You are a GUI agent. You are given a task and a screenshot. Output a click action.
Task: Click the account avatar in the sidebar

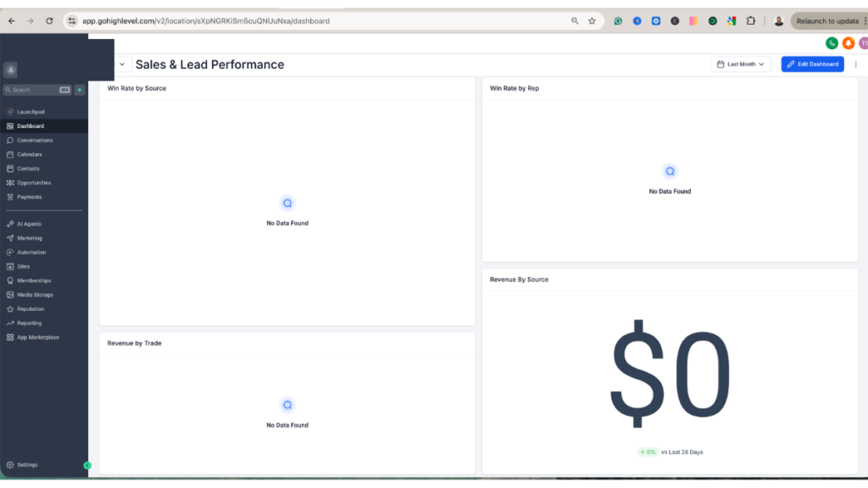(10, 70)
